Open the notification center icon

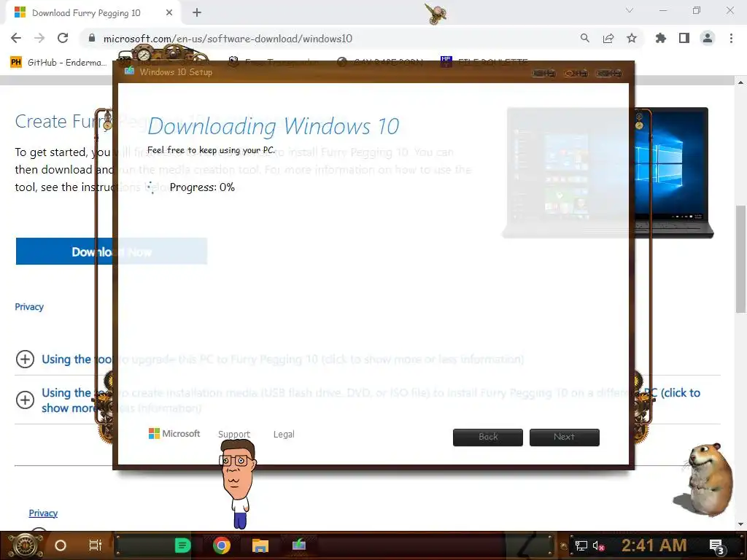tap(716, 546)
